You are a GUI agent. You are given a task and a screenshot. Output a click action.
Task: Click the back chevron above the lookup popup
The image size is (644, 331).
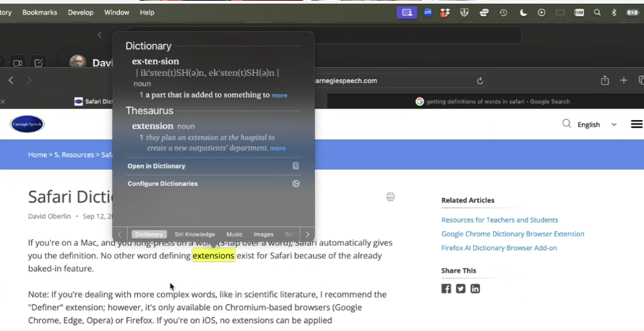coord(100,35)
